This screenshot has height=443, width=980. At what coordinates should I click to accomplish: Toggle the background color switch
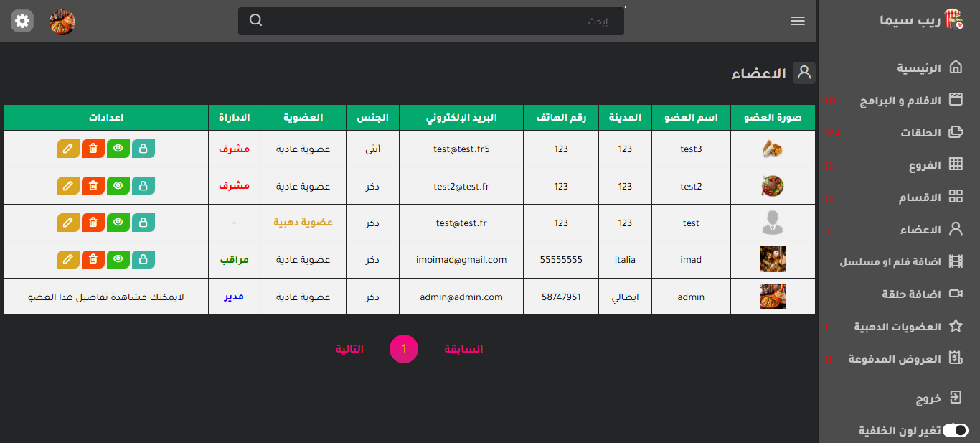[955, 430]
